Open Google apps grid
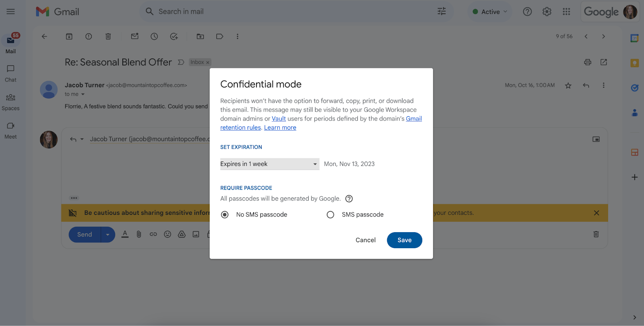Screen dimensions: 644x326 (x=566, y=12)
